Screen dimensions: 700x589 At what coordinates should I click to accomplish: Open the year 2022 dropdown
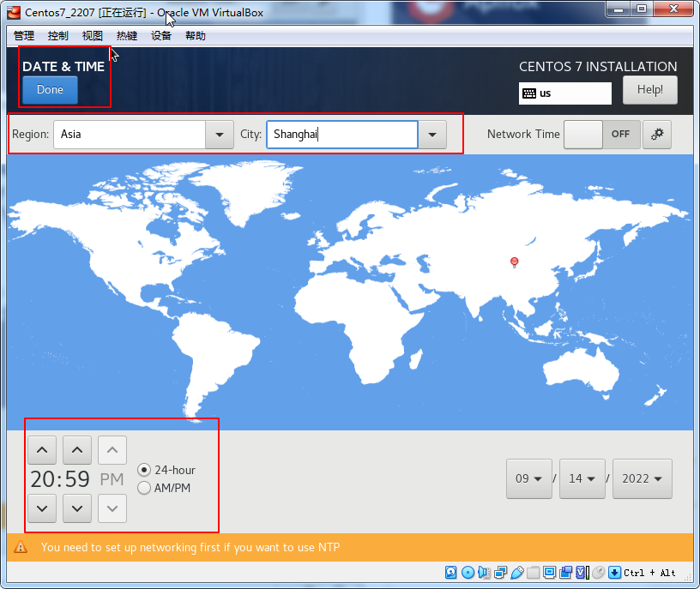(642, 478)
